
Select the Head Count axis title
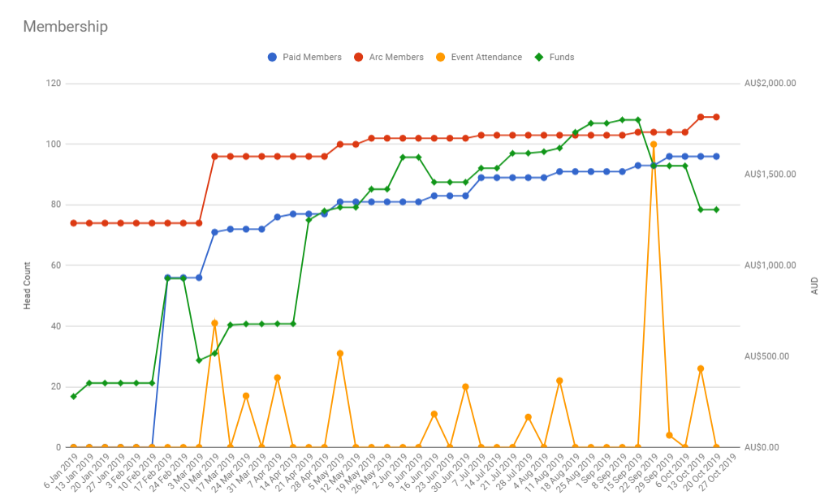pos(27,286)
